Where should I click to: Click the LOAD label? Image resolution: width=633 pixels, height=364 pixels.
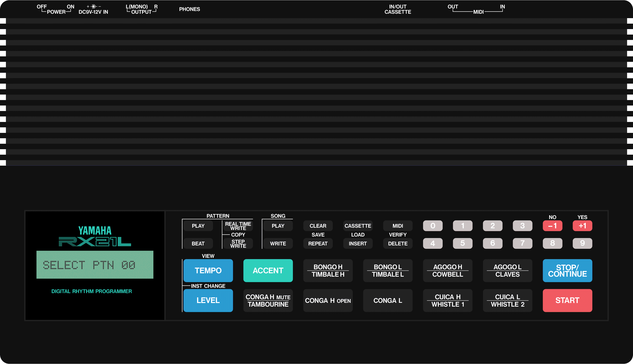coord(358,235)
